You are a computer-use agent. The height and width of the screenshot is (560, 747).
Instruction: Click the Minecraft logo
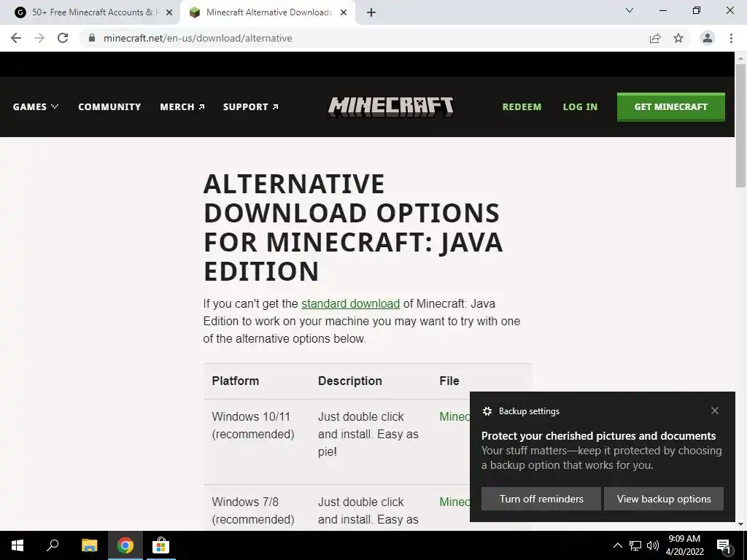[391, 106]
